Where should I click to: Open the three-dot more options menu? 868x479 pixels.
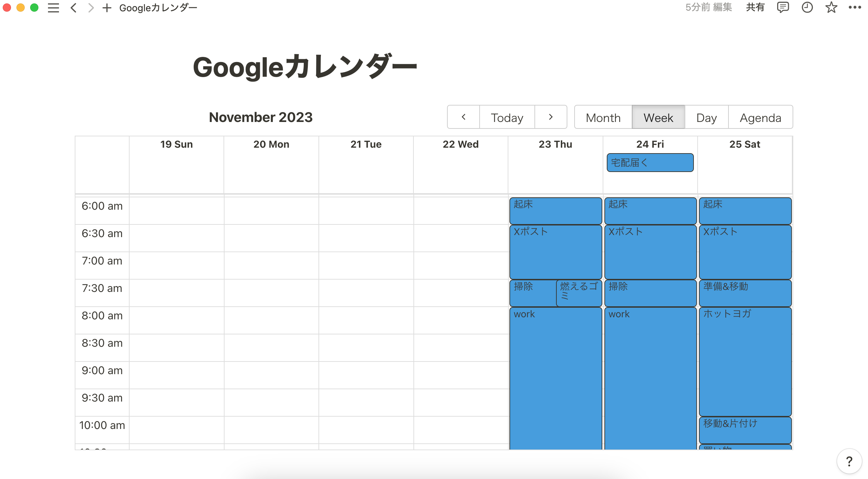coord(855,7)
